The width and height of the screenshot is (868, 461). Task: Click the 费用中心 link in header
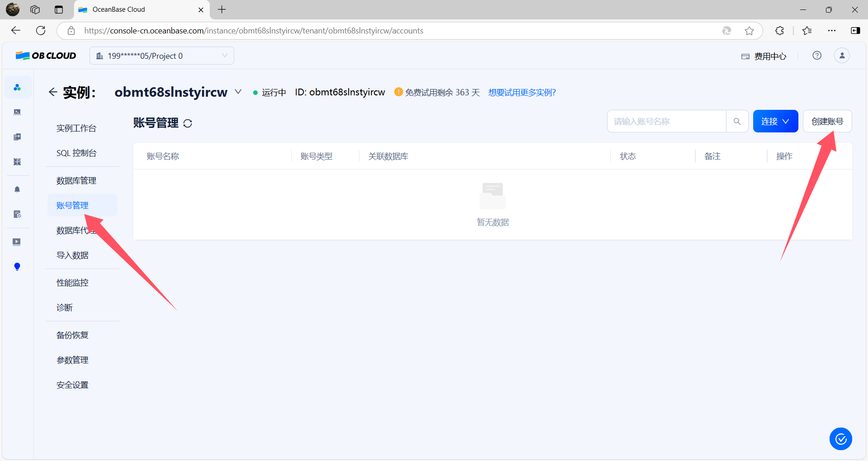pyautogui.click(x=764, y=56)
